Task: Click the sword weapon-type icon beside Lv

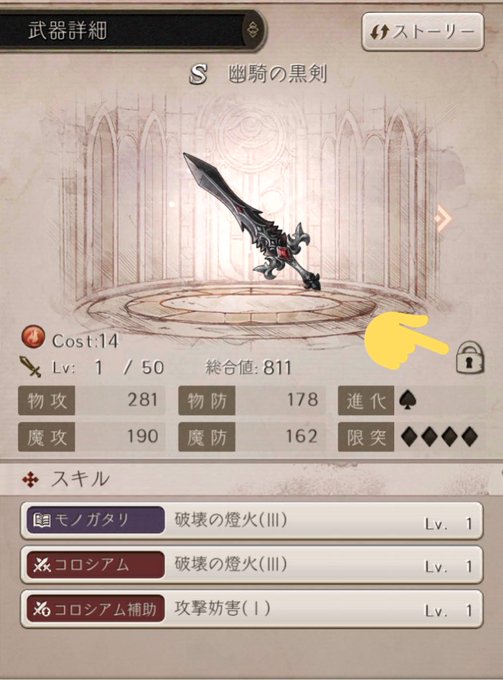Action: pyautogui.click(x=30, y=366)
